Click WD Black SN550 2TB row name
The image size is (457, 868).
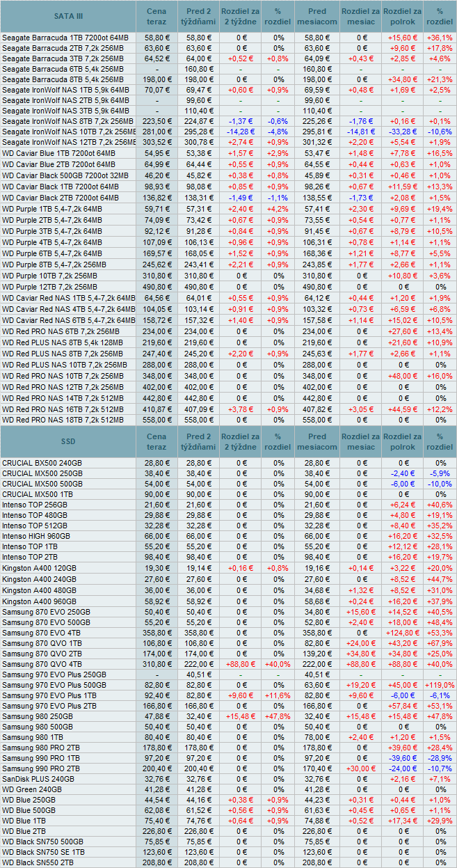tap(39, 863)
